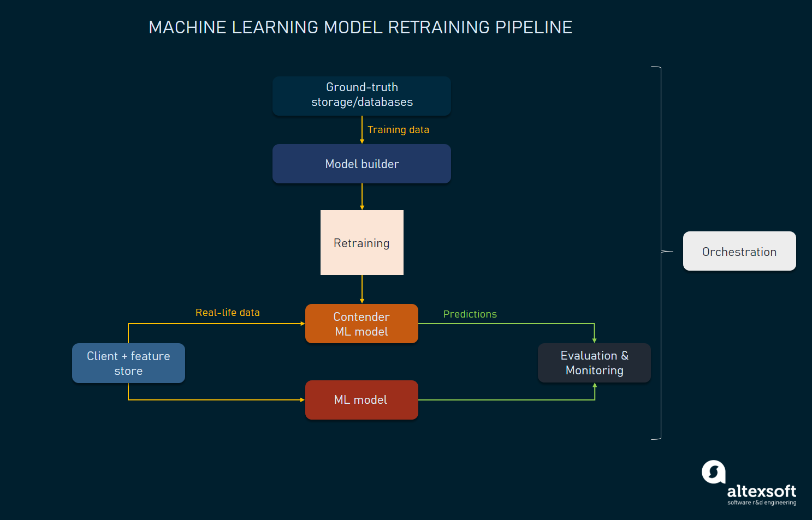Click arrow between Model builder and Retraining
Viewport: 812px width, 520px height.
(x=362, y=196)
